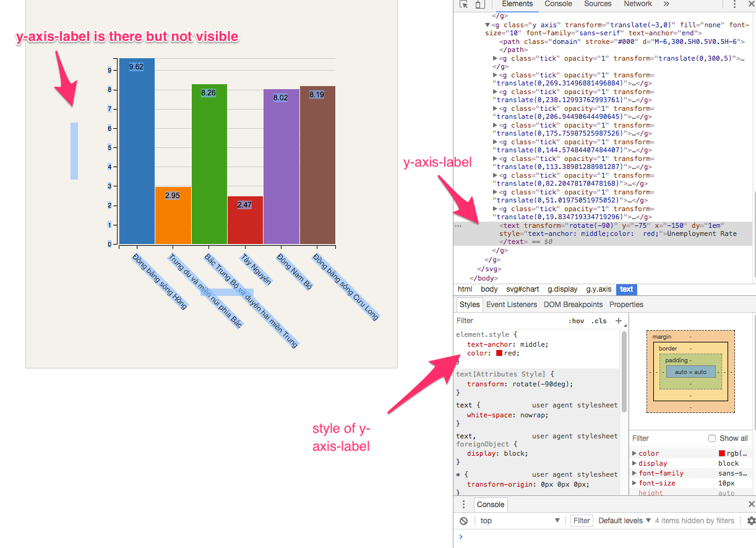Image resolution: width=756 pixels, height=548 pixels.
Task: Expand the tick node translate(0,238.12...)
Action: coord(496,92)
